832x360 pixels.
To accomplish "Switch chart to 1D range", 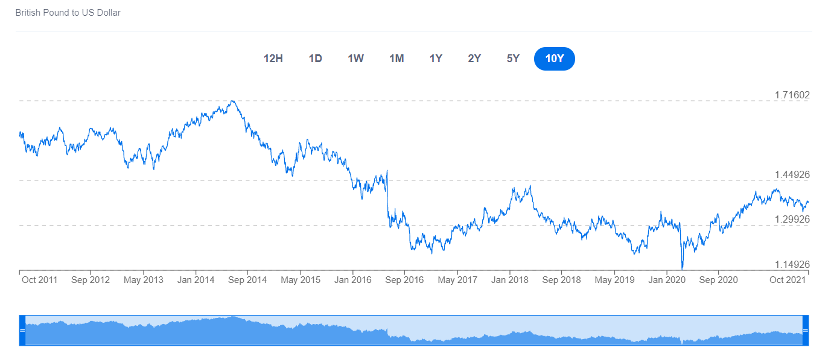I will coord(316,59).
